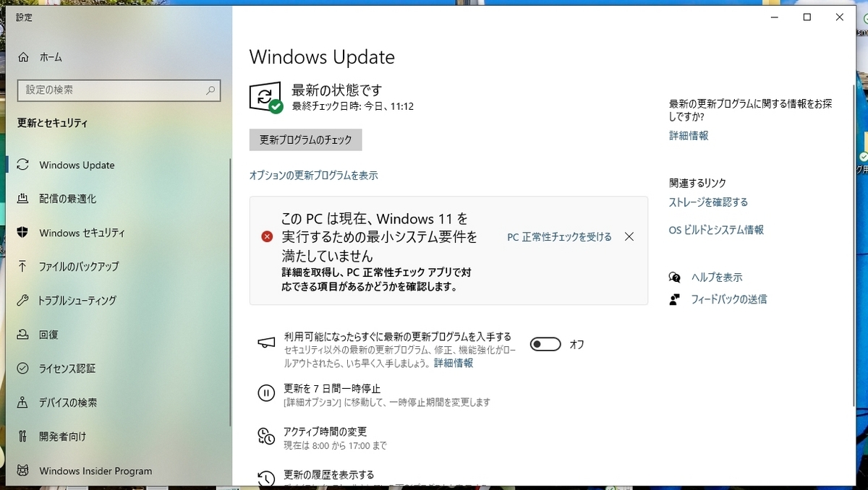Click into the 設定の検索 field
Screen dimensions: 868x490
pos(119,90)
